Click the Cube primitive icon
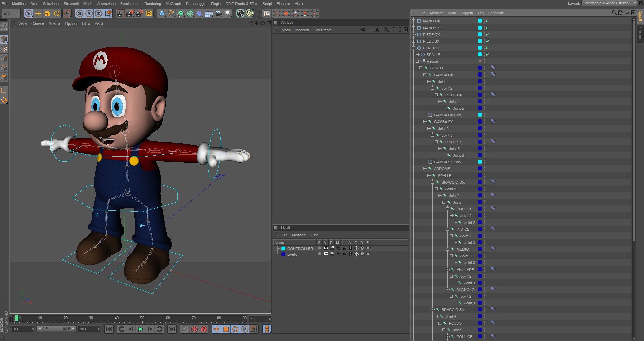The width and height of the screenshot is (644, 341). 162,13
